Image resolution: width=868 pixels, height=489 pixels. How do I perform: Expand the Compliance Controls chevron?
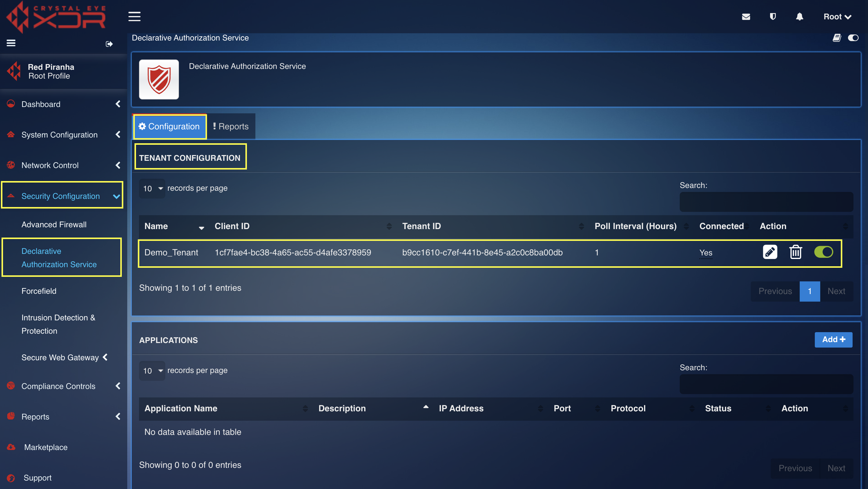(118, 386)
